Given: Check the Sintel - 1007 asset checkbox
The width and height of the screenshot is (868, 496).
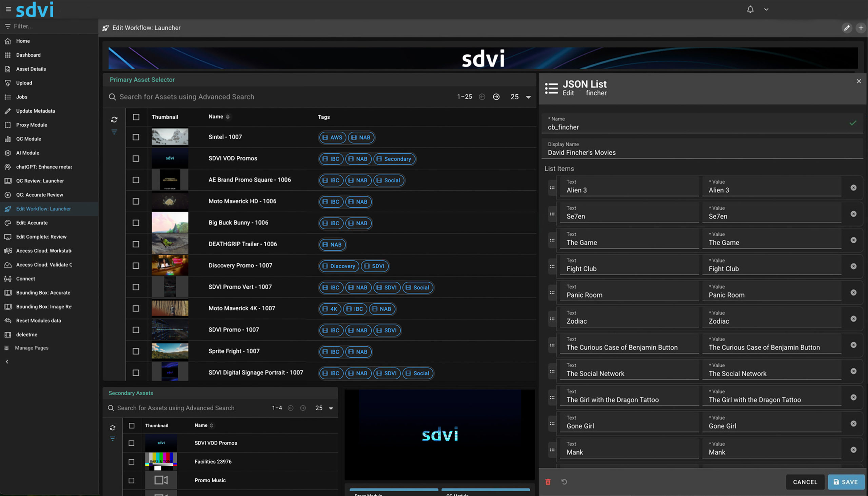Looking at the screenshot, I should point(136,137).
